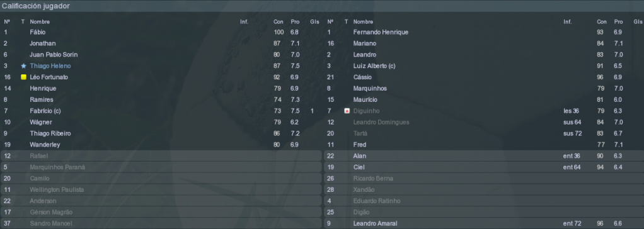Select Fernando Henrique in the right list
The height and width of the screenshot is (229, 644).
pos(381,32)
